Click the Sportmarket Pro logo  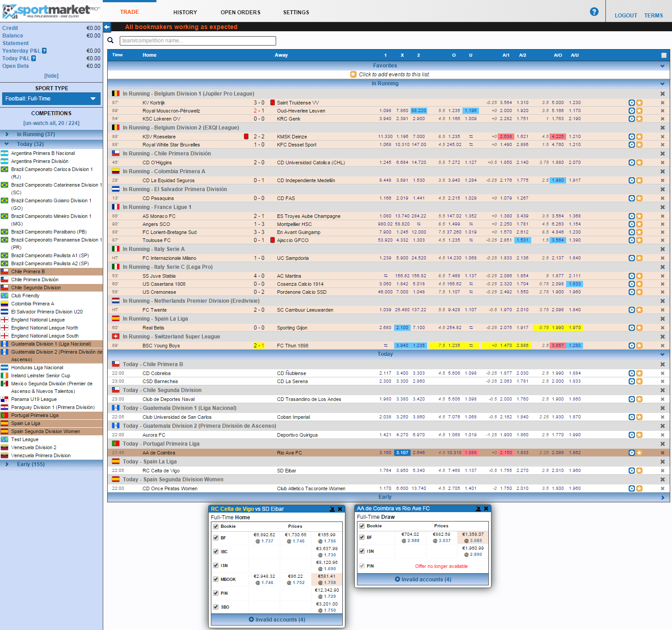pos(50,11)
